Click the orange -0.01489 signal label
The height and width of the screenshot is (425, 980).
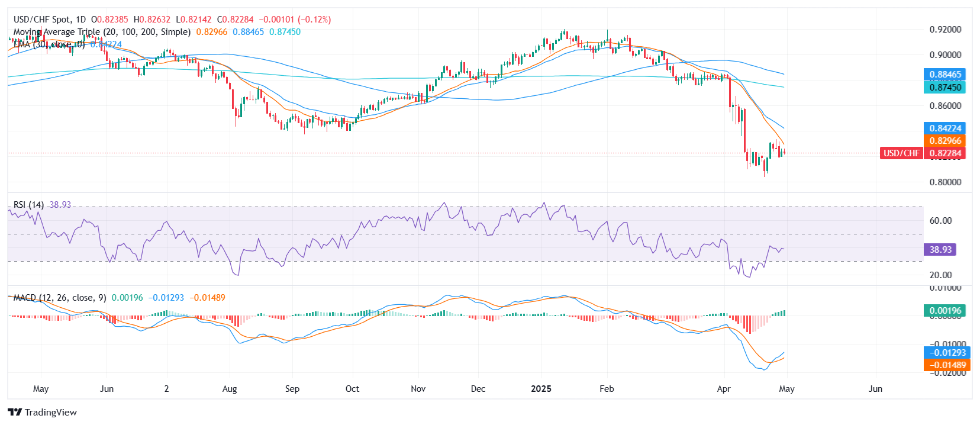(x=946, y=365)
